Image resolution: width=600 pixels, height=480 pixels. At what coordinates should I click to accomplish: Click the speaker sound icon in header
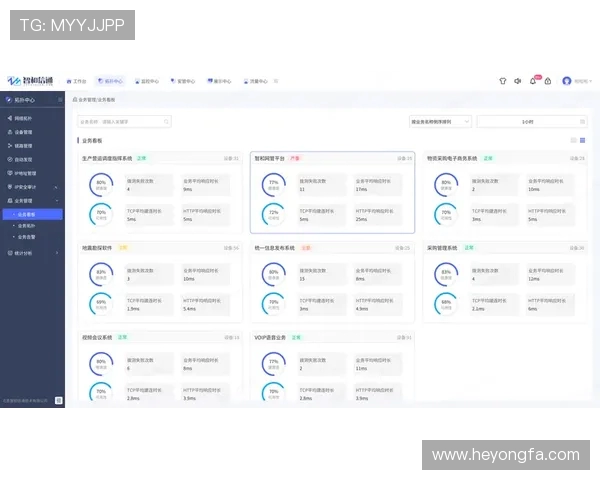[x=517, y=80]
